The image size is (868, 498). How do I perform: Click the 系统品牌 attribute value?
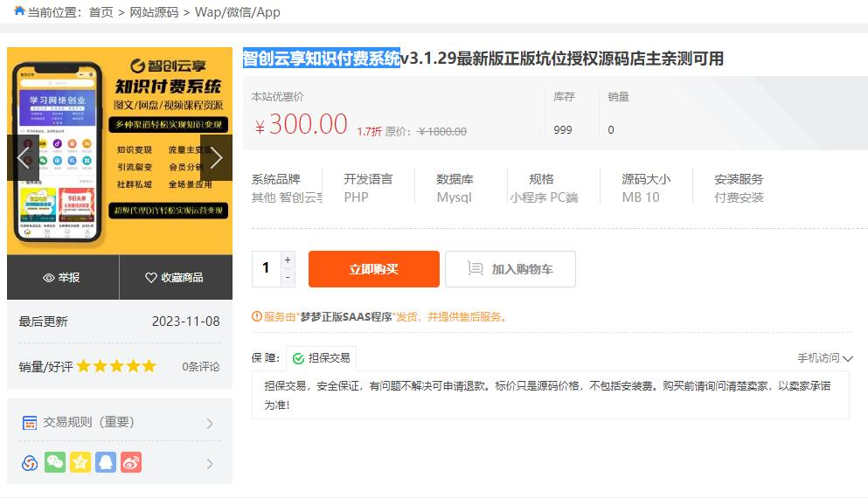(x=287, y=197)
